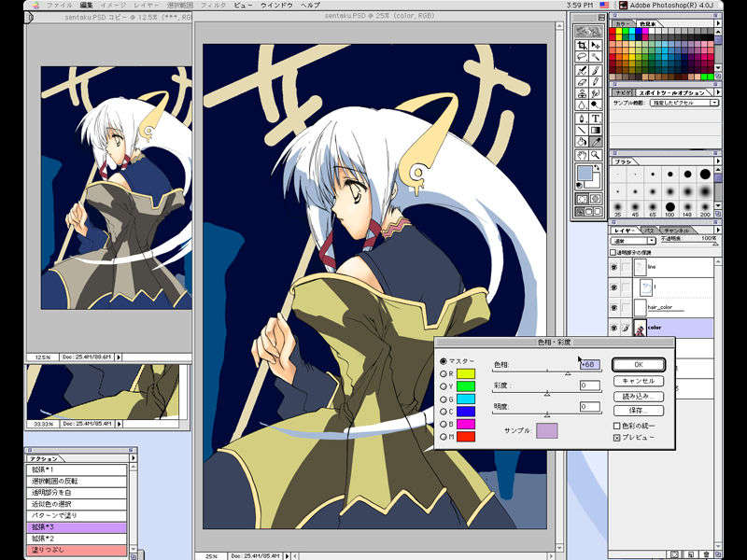Hide the hair_color layer eye
The height and width of the screenshot is (560, 747).
coord(614,308)
